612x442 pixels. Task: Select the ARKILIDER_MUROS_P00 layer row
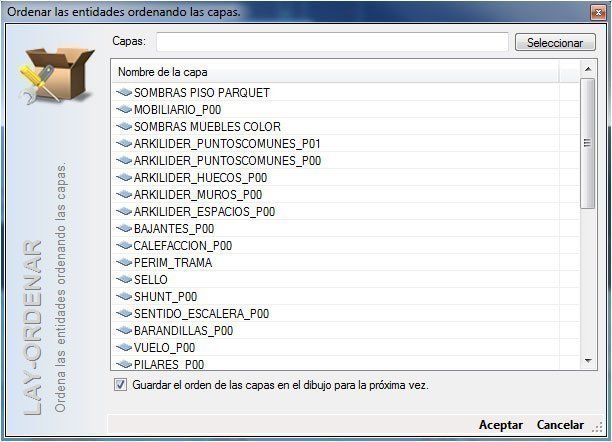tap(345, 194)
